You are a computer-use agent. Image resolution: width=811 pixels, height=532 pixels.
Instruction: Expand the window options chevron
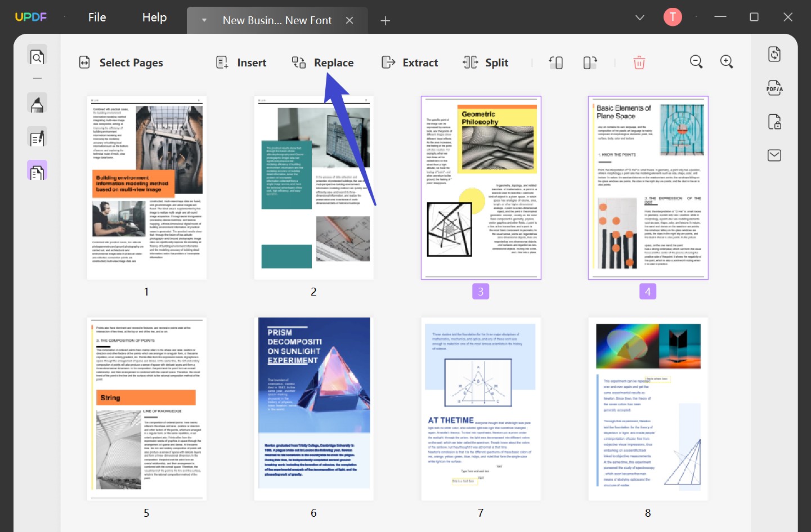click(639, 17)
